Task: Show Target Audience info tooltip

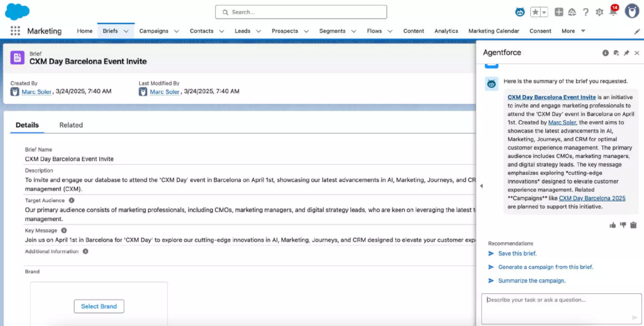Action: (x=72, y=200)
